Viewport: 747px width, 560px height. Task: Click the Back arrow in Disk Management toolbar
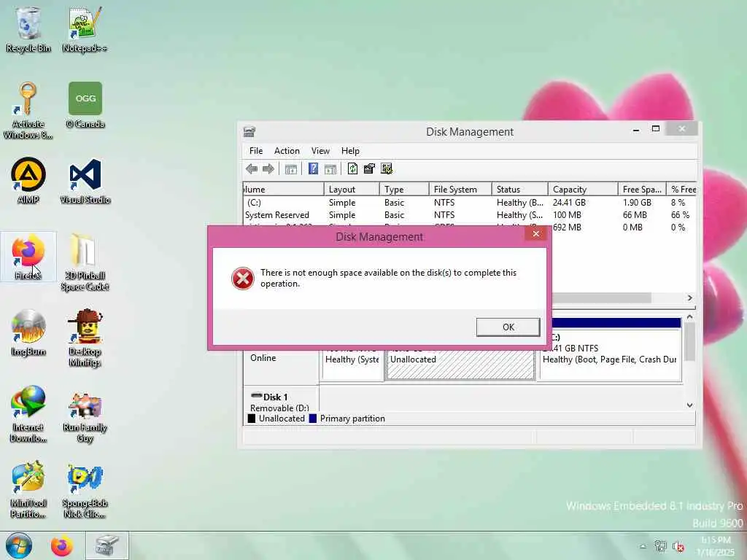pos(252,169)
